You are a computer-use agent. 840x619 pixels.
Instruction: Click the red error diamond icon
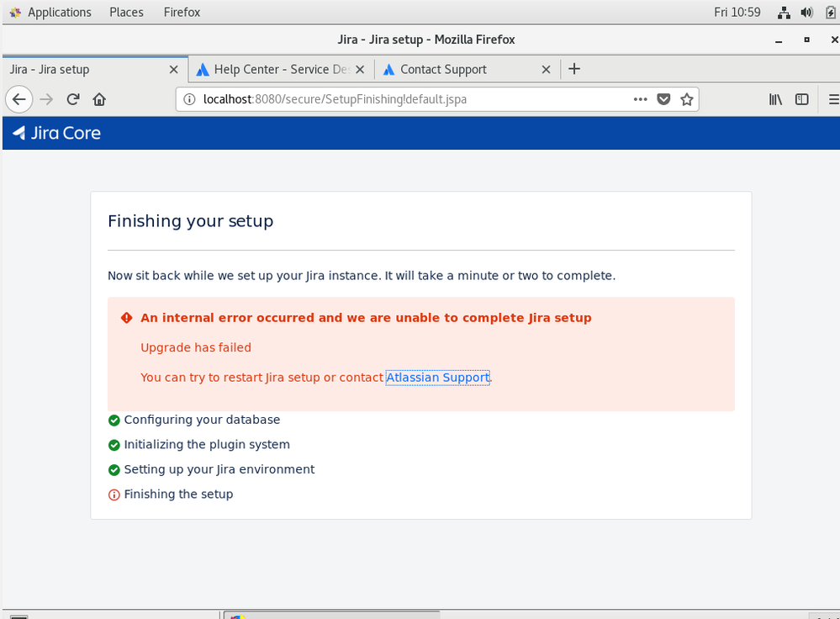pos(126,318)
